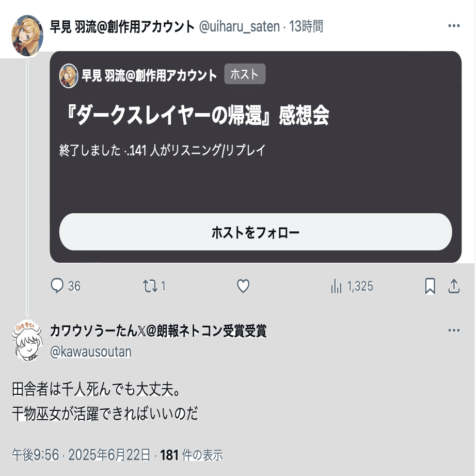Click the 181 件の表示 view count
476x476 pixels.
(x=191, y=455)
